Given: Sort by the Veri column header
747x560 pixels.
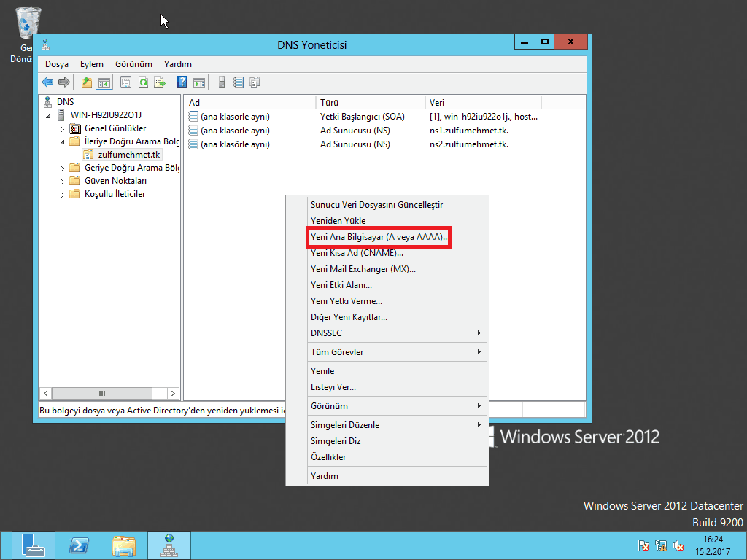Looking at the screenshot, I should click(x=483, y=102).
